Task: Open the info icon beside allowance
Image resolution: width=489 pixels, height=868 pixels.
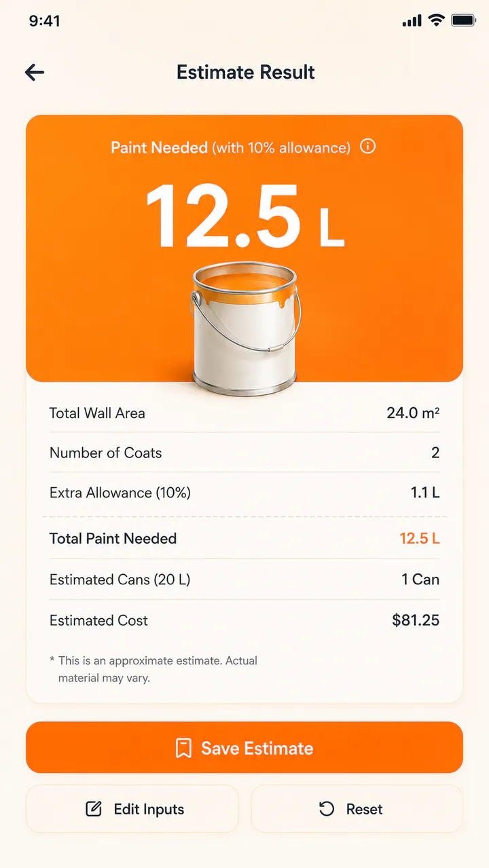Action: [367, 147]
